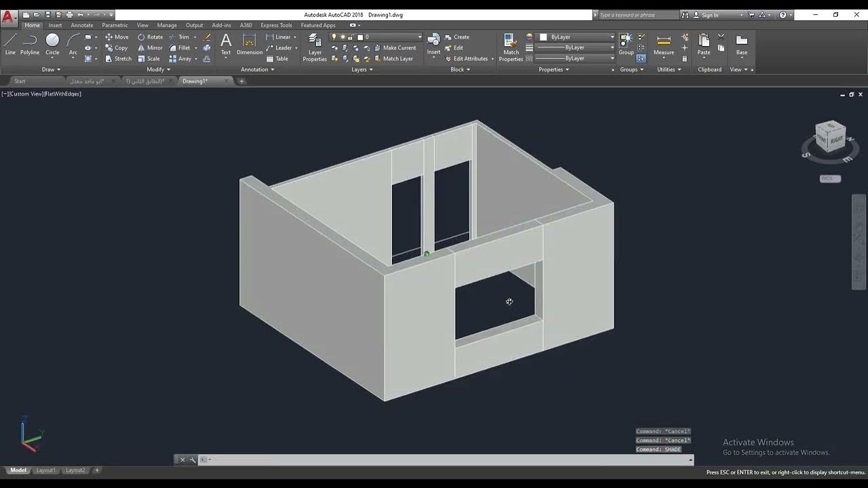Open Layer Properties manager
This screenshot has width=868, height=488.
tap(315, 47)
